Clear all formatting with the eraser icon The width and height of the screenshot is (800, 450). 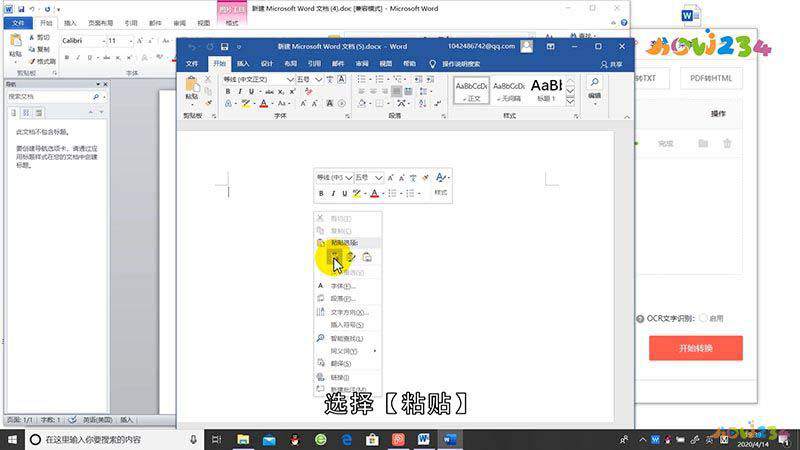[x=308, y=91]
